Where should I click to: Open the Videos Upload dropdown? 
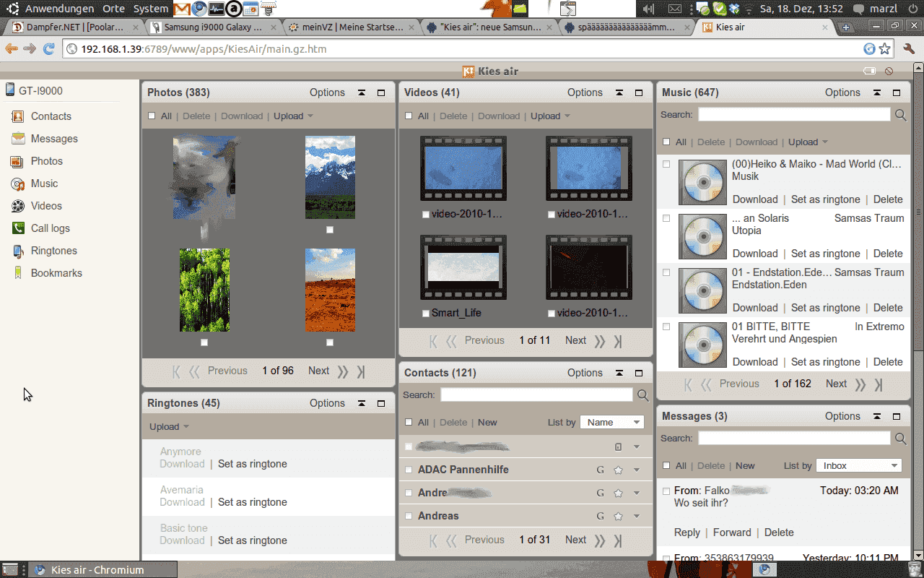tap(550, 116)
